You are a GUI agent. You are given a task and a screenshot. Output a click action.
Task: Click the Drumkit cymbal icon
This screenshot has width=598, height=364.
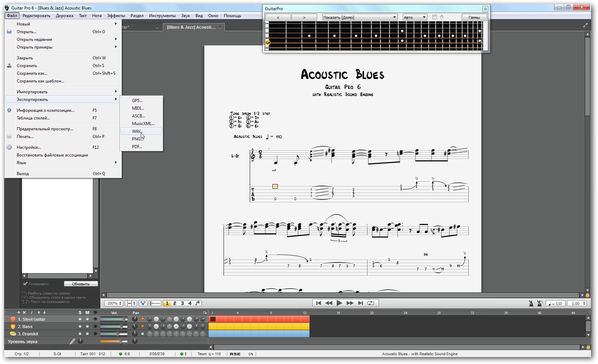click(x=13, y=334)
